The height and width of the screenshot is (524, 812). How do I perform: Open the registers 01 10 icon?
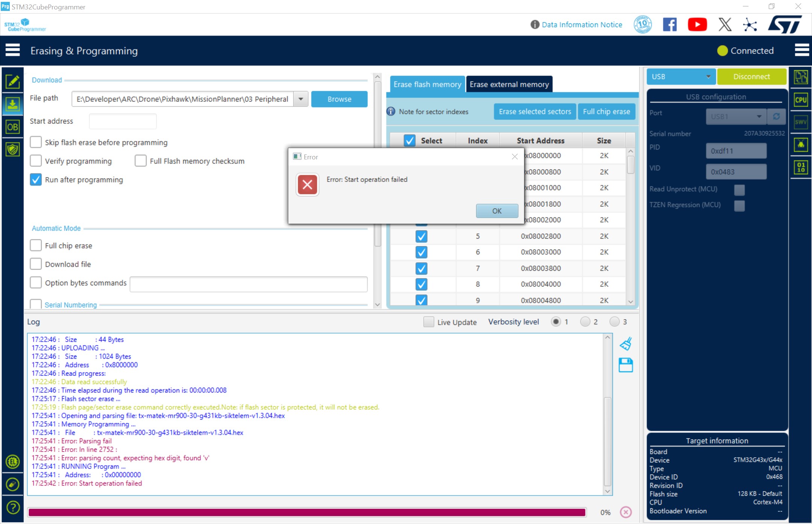(801, 167)
